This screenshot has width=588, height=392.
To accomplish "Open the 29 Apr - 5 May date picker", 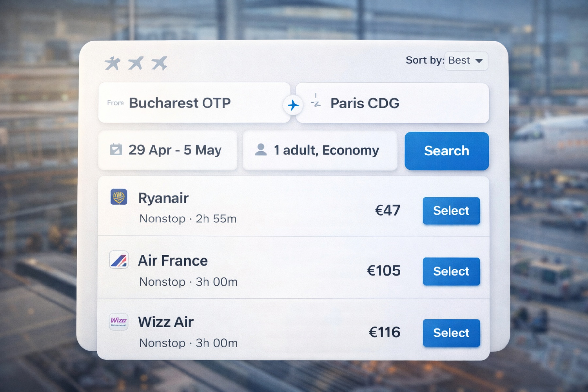I will point(175,150).
